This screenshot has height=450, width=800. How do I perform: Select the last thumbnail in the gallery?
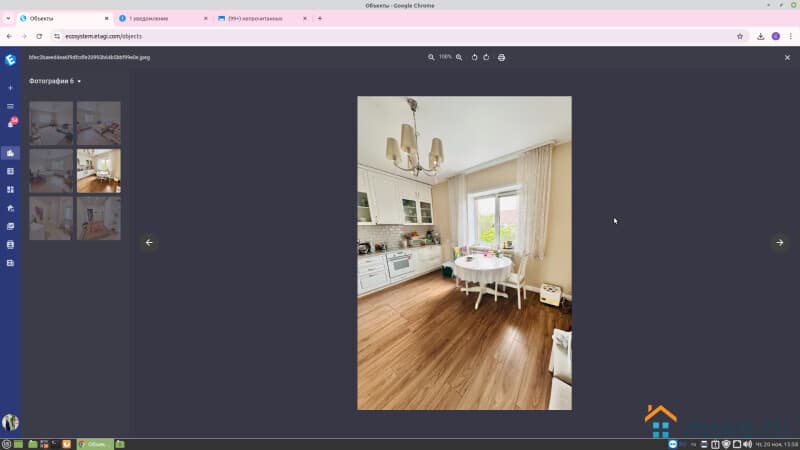tap(98, 218)
